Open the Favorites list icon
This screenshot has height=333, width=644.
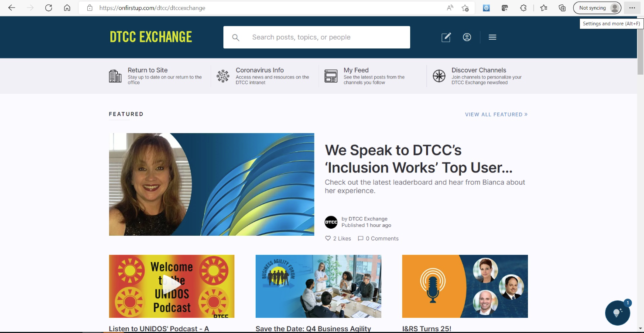coord(544,8)
